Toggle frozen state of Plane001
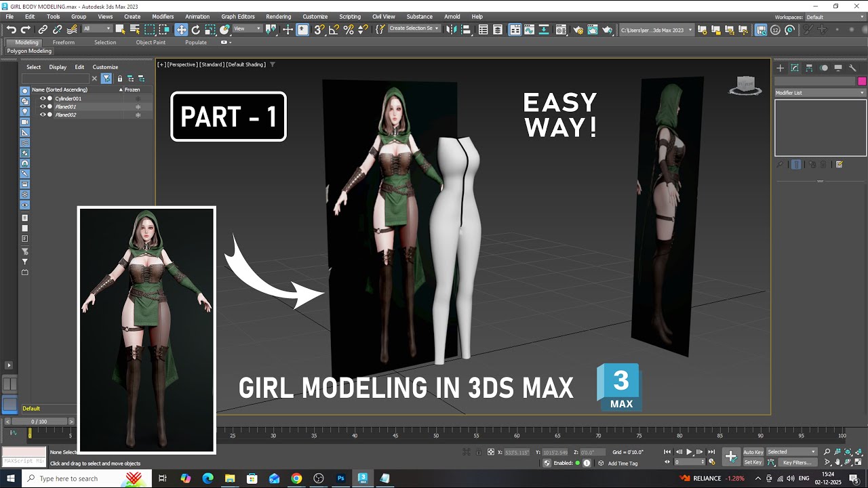Image resolution: width=868 pixels, height=488 pixels. coord(138,106)
